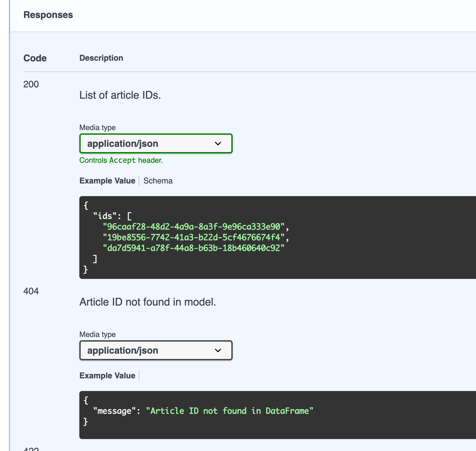Switch to the Schema tab

158,181
